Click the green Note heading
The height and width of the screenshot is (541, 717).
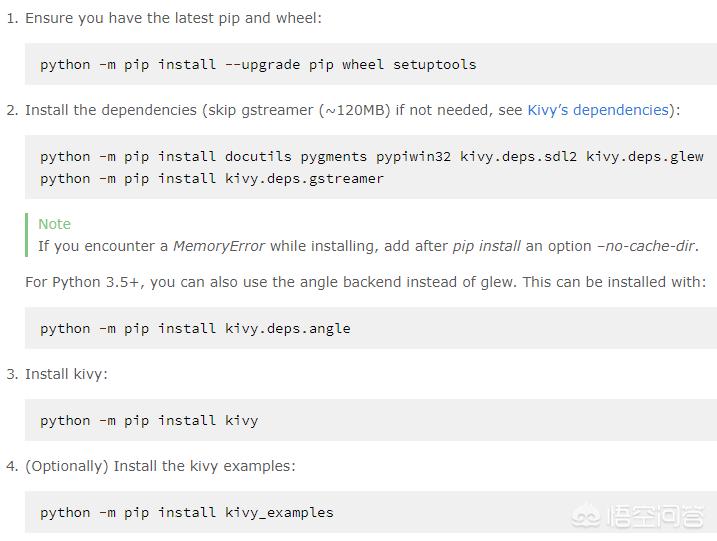[54, 224]
